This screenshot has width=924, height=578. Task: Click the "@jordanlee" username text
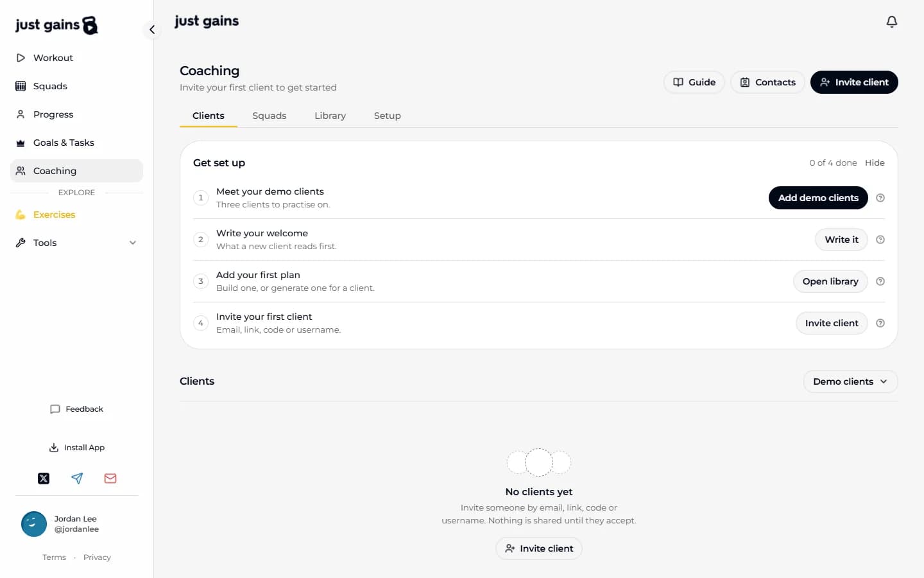coord(76,529)
